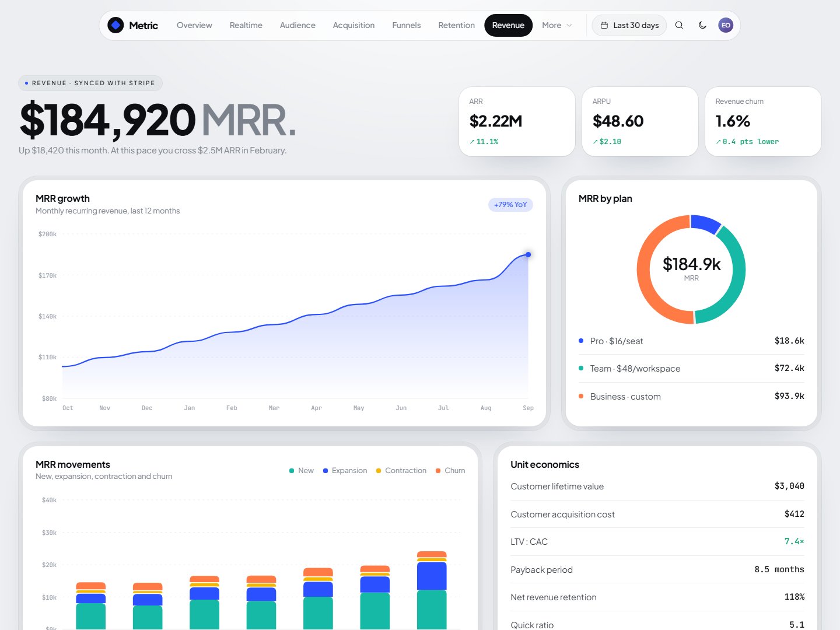Viewport: 840px width, 630px height.
Task: Open the Funnels tab
Action: click(407, 25)
